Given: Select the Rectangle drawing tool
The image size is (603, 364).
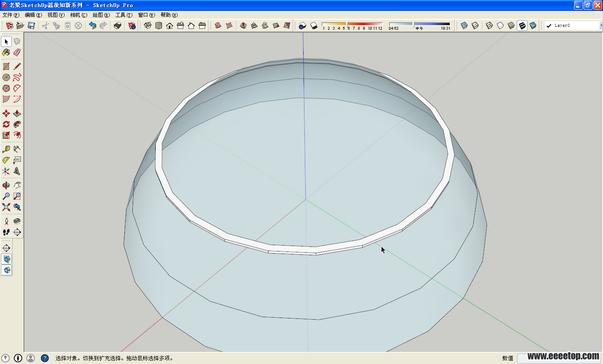Looking at the screenshot, I should 6,67.
